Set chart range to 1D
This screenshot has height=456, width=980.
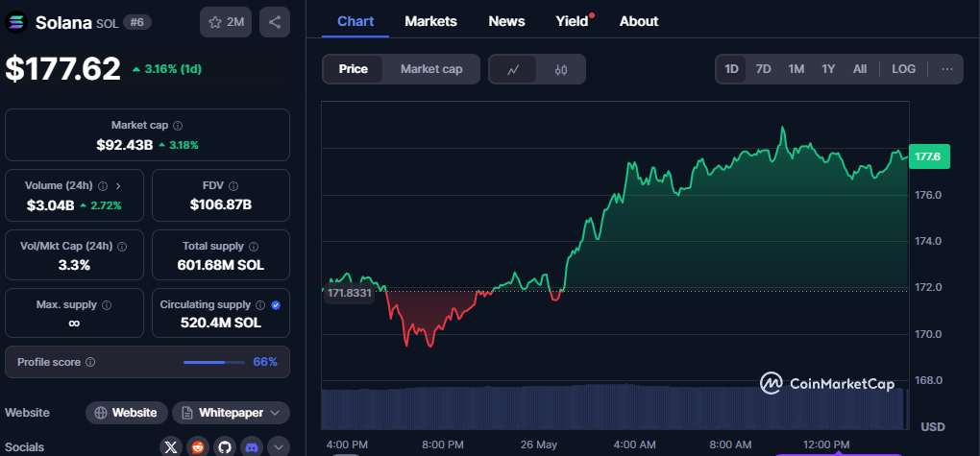(731, 69)
